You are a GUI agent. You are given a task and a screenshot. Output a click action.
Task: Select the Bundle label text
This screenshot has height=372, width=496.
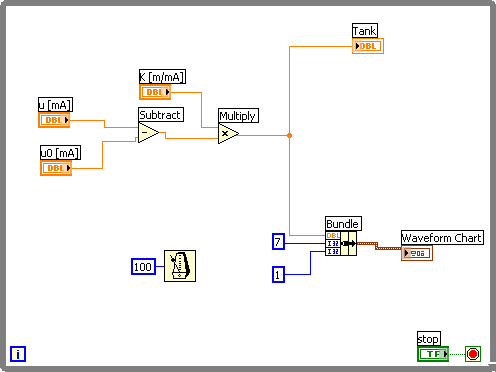343,224
